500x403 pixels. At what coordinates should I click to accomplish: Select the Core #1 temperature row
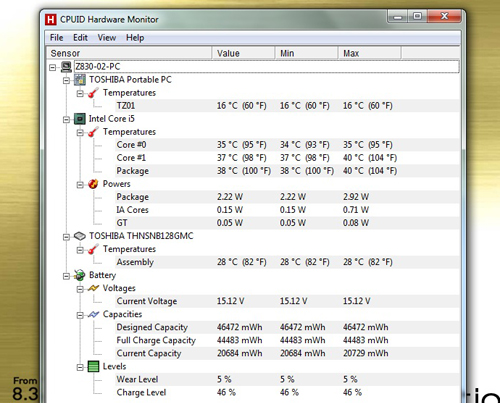(x=287, y=158)
